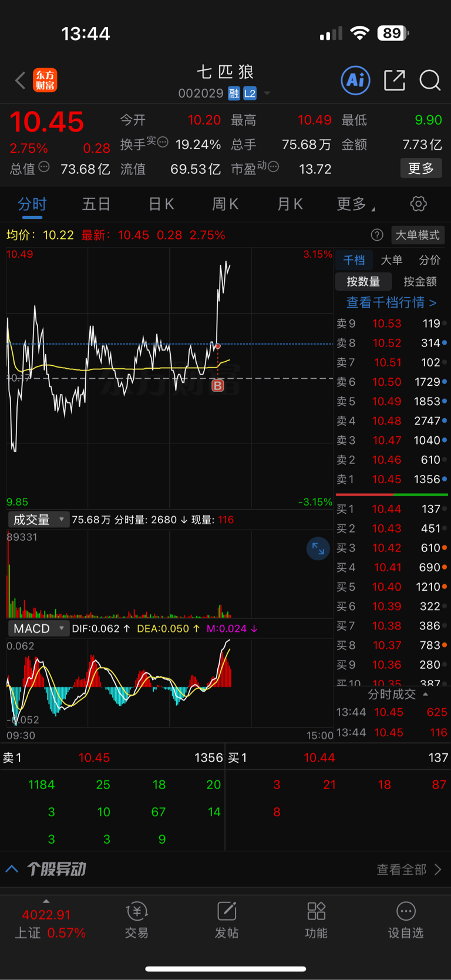Image resolution: width=451 pixels, height=980 pixels.
Task: Tap the 东方财富 app logo
Action: tap(45, 80)
